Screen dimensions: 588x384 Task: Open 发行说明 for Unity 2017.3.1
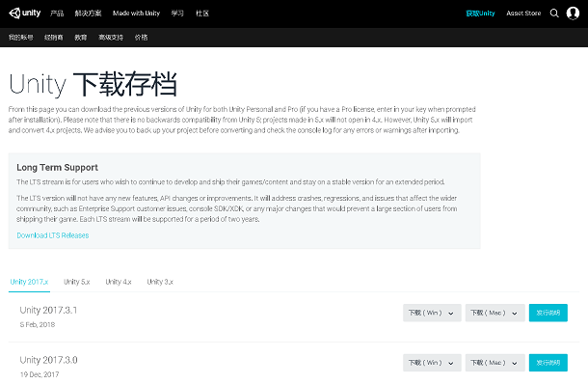point(548,313)
